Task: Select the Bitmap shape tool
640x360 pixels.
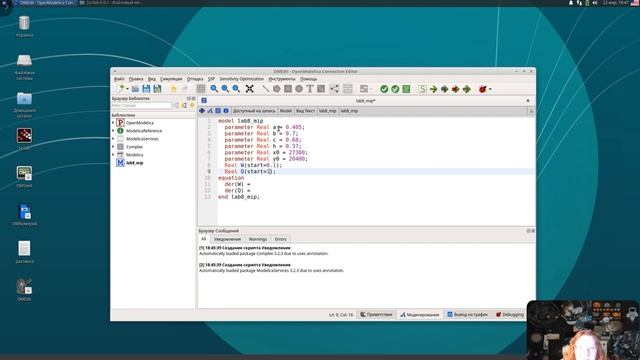Action: (x=321, y=89)
